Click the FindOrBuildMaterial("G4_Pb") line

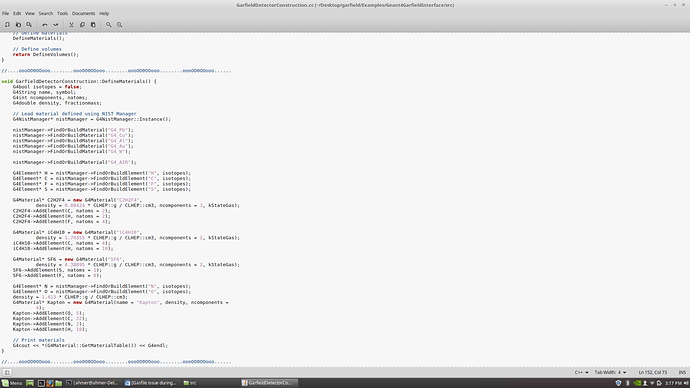pyautogui.click(x=73, y=130)
